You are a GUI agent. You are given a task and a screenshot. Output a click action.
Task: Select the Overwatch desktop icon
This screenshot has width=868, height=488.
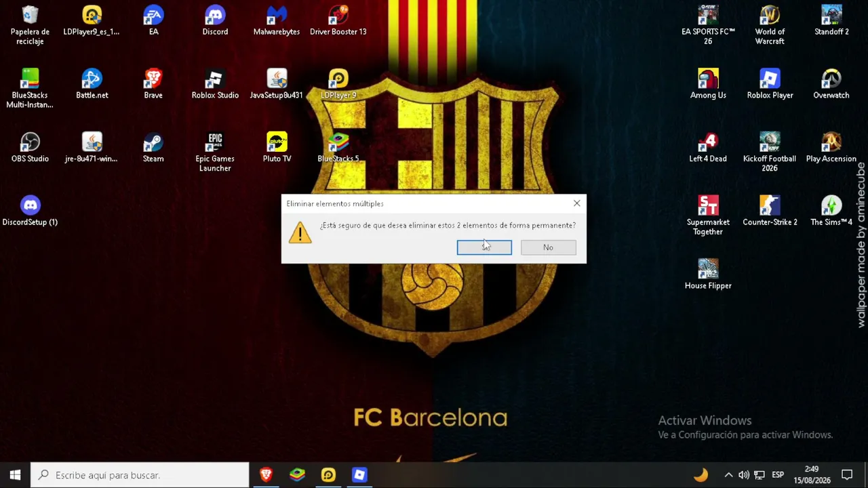(x=831, y=85)
